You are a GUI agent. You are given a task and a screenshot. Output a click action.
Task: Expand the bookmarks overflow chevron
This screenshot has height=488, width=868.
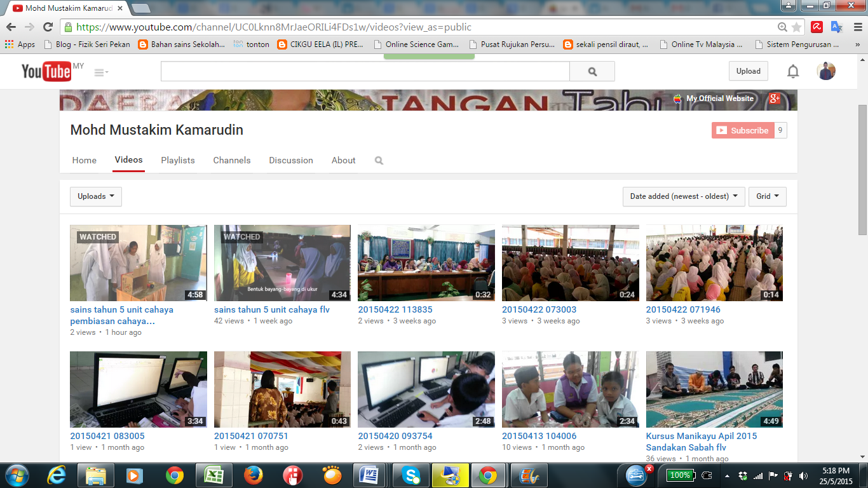[857, 44]
